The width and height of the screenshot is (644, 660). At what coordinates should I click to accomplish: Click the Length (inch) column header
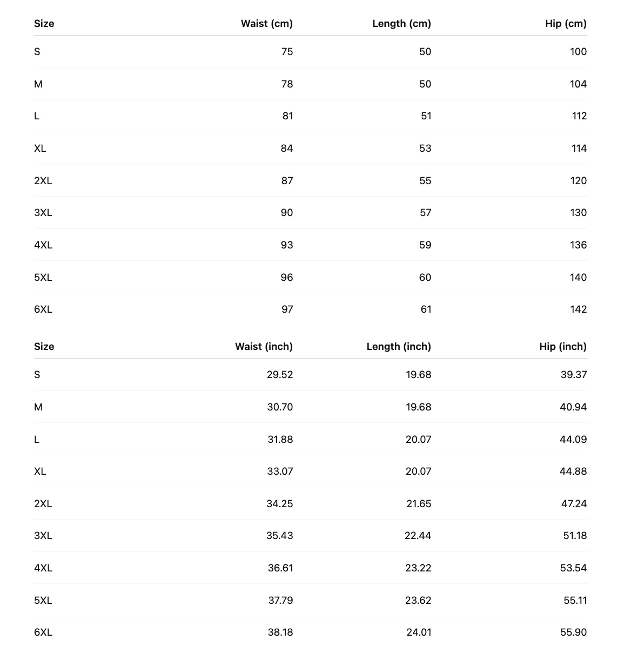pyautogui.click(x=399, y=347)
